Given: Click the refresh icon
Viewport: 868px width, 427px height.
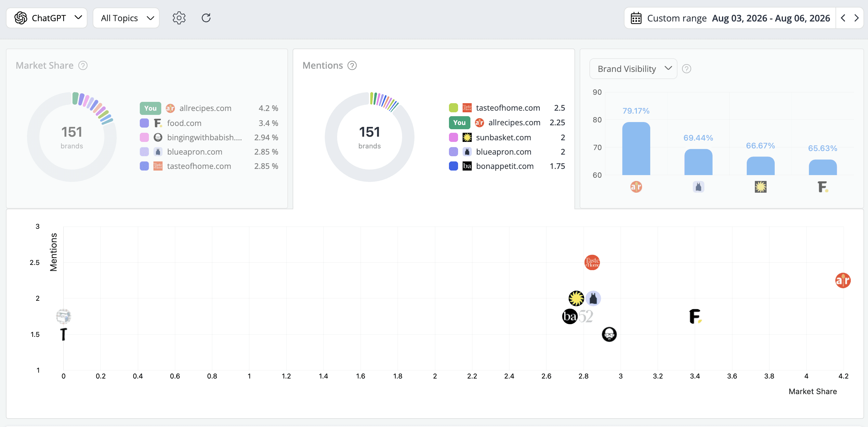Looking at the screenshot, I should (206, 18).
